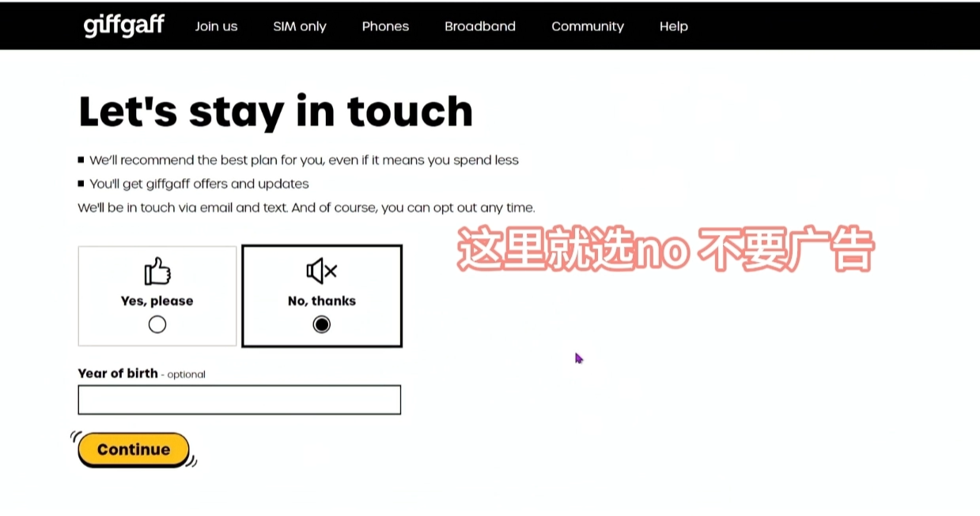Click the 'No, thanks' label text
The height and width of the screenshot is (516, 980).
[322, 301]
